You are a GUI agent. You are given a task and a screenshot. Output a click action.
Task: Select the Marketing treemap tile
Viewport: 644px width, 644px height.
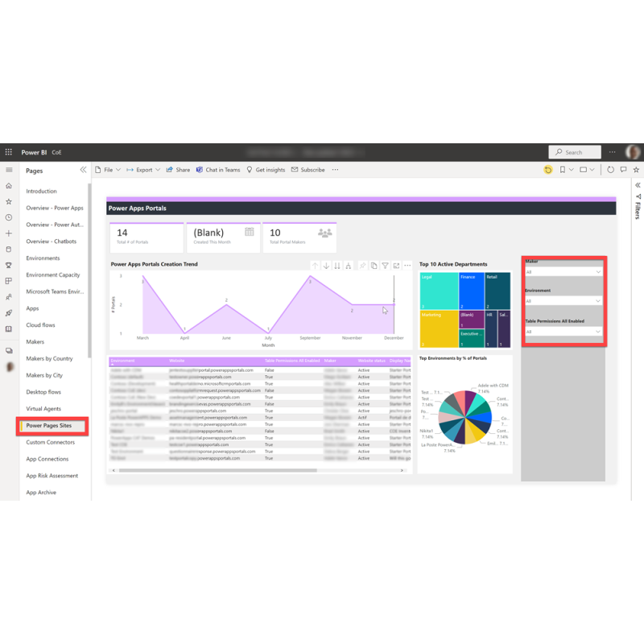coord(439,329)
